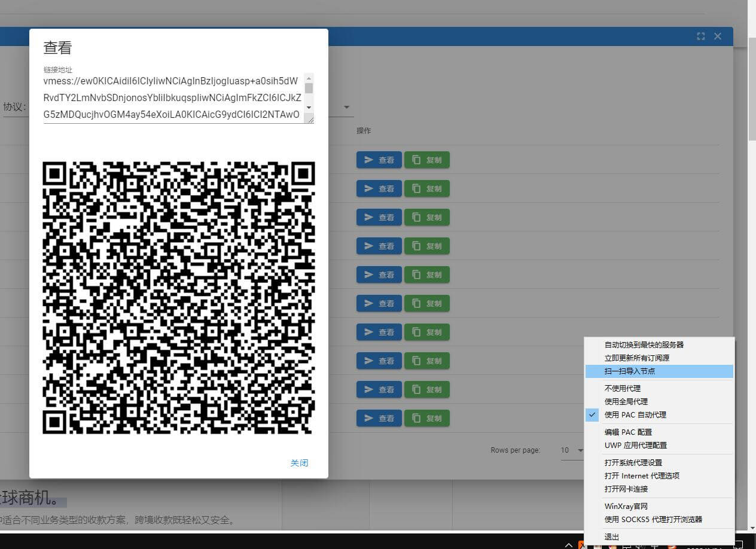Click 复制 button in the top table row
Viewport: 756px width, 549px height.
click(x=427, y=160)
